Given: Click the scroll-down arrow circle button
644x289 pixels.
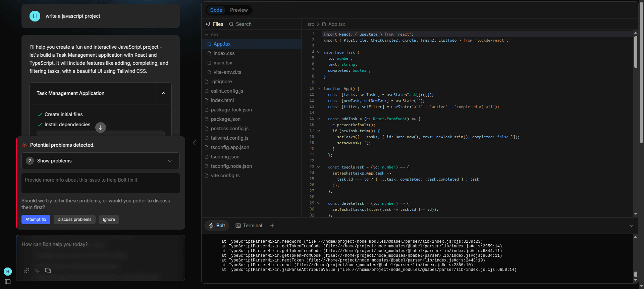Looking at the screenshot, I should click(101, 128).
